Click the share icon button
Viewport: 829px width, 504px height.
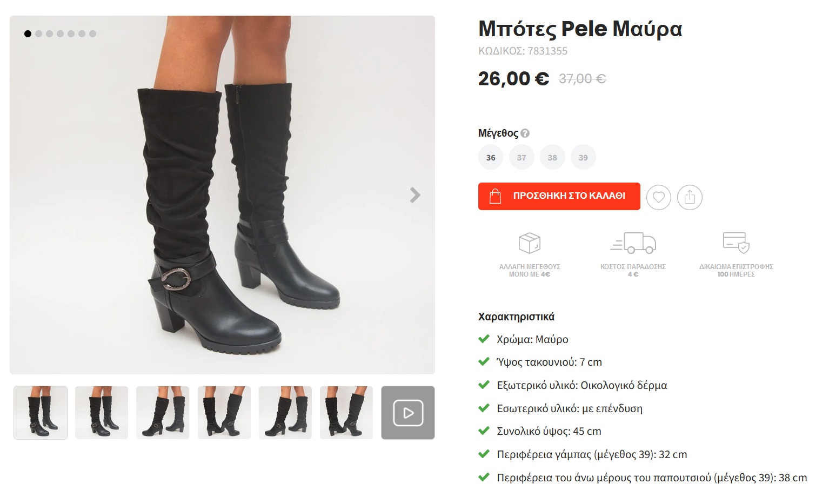(x=690, y=197)
